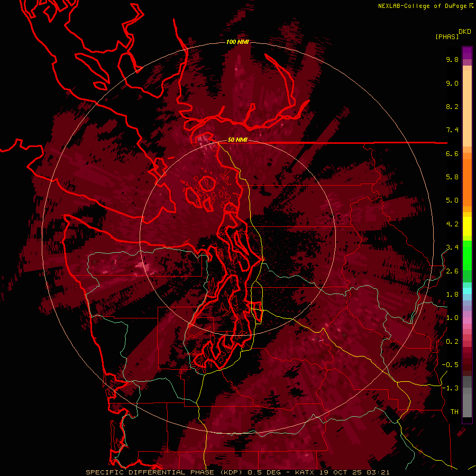Click the TH threshold label on the scale
Screen dimensions: 476x476
point(454,412)
